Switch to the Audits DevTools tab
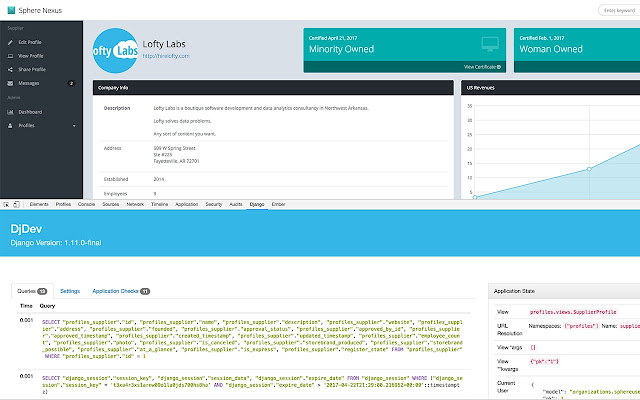Image resolution: width=640 pixels, height=400 pixels. 236,204
